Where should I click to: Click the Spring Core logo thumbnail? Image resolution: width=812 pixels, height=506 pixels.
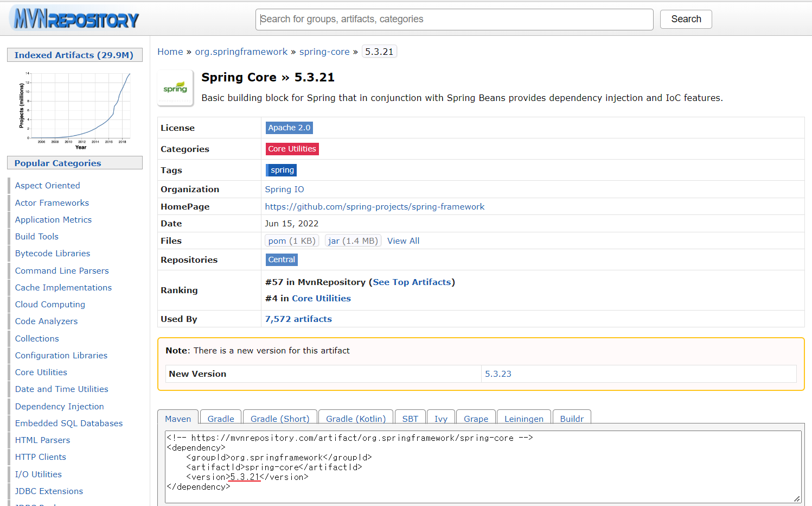[175, 88]
